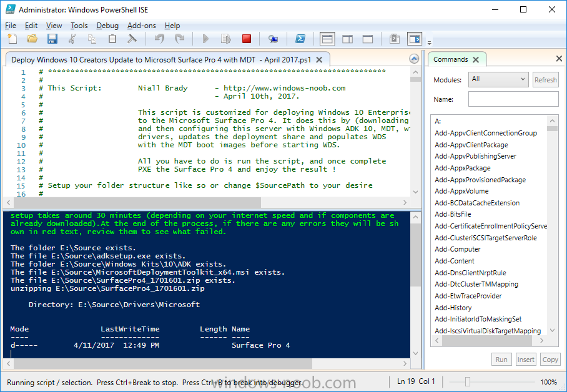Click the Refresh button
This screenshot has width=567, height=392.
[x=545, y=79]
